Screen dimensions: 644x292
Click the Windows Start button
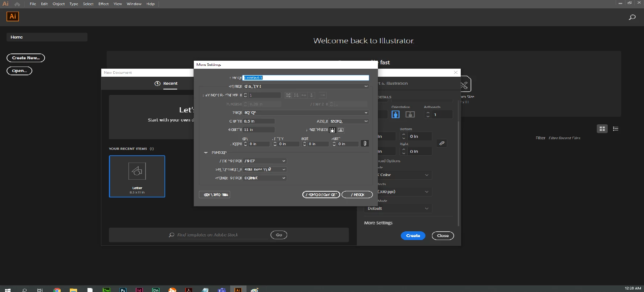coord(8,289)
